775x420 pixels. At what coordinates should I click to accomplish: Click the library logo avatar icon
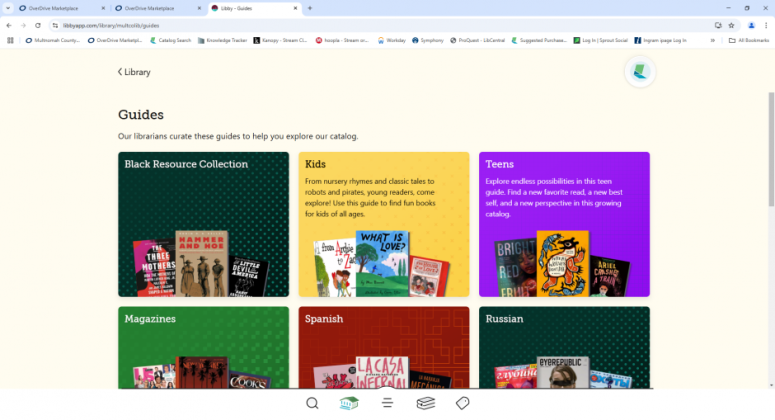point(640,72)
